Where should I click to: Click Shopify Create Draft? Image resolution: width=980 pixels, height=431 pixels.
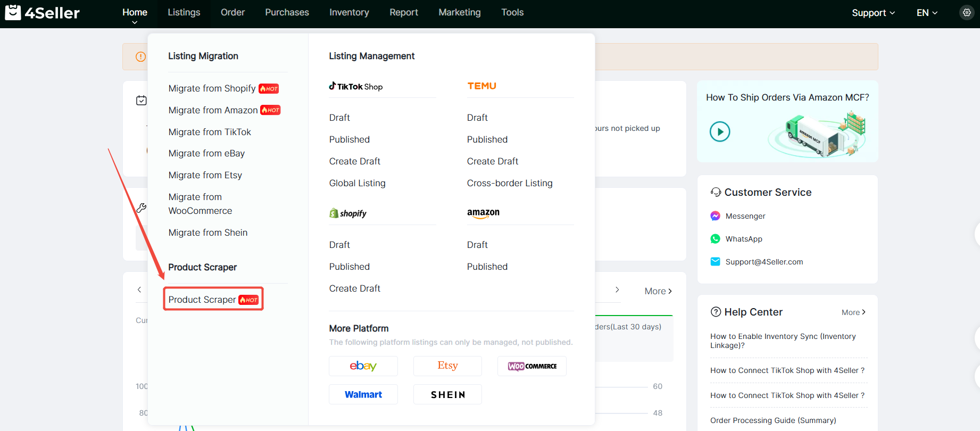pyautogui.click(x=355, y=288)
